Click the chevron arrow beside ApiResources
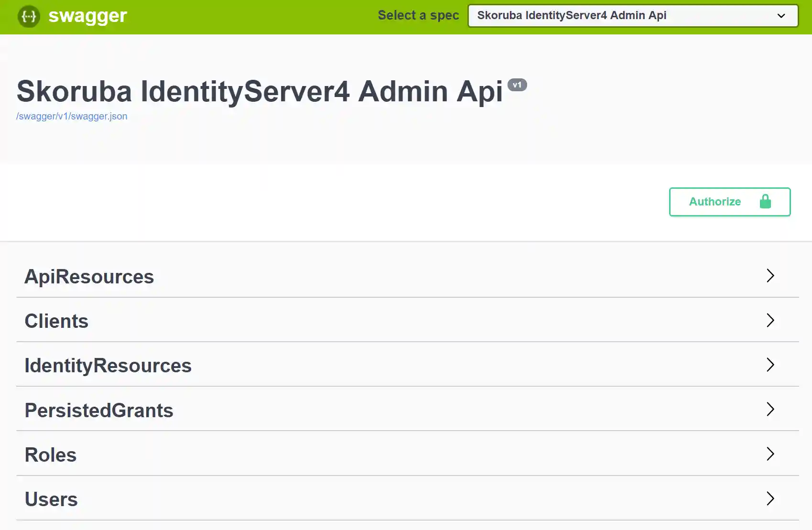 (770, 276)
